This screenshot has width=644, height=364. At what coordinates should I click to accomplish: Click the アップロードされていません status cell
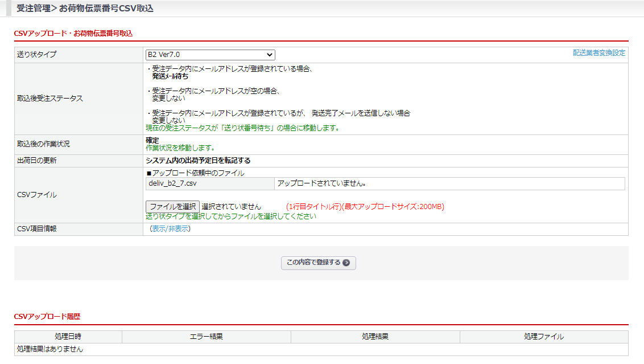pos(449,183)
